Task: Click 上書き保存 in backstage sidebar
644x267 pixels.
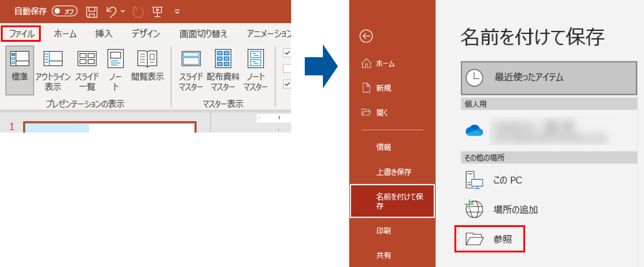Action: coord(394,172)
